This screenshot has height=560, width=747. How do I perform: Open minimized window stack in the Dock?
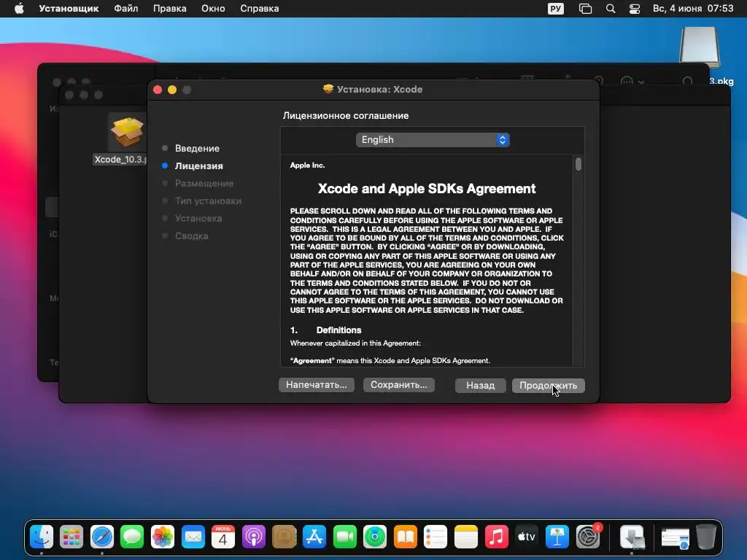pos(675,537)
